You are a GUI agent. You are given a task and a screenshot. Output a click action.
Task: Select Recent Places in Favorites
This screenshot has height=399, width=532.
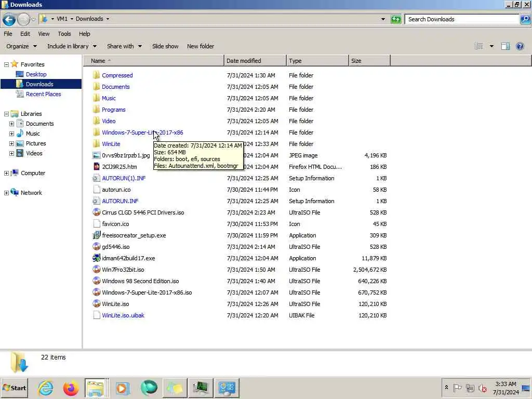point(44,94)
